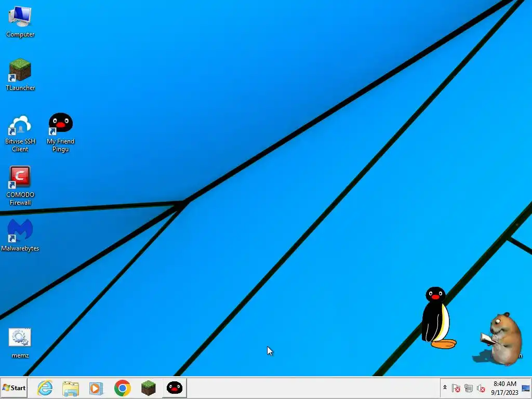
Task: Open Malwarebytes from the desktop
Action: coord(20,235)
